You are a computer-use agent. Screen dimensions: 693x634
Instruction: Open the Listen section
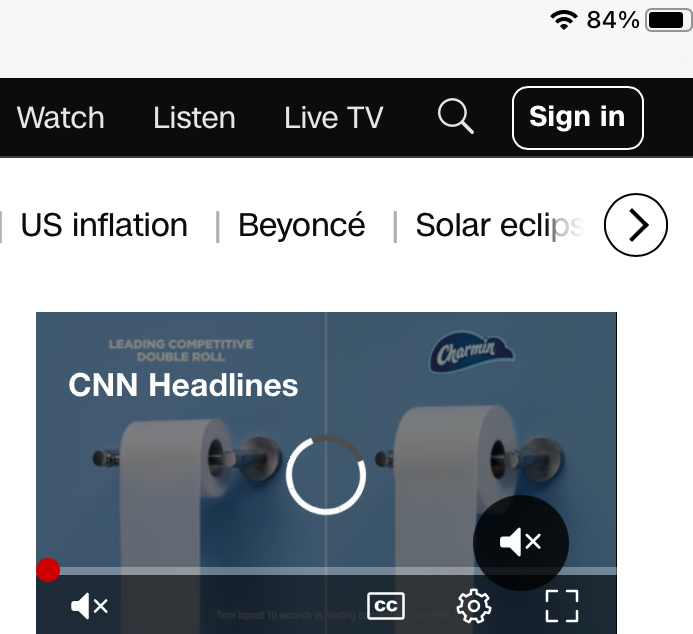click(x=194, y=118)
